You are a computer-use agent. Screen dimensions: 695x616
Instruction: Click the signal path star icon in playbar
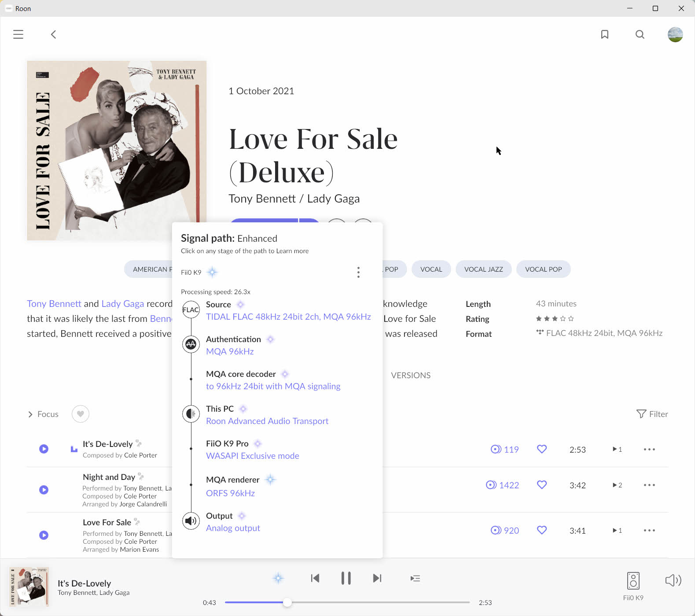click(x=278, y=578)
